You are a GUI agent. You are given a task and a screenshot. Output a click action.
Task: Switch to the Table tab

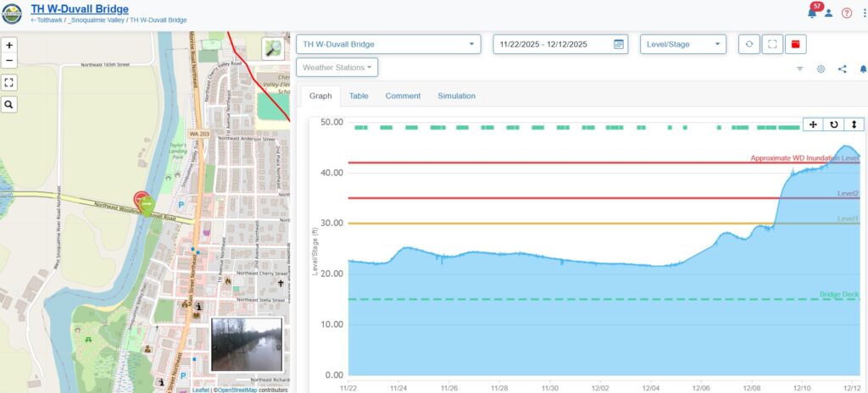pyautogui.click(x=359, y=96)
